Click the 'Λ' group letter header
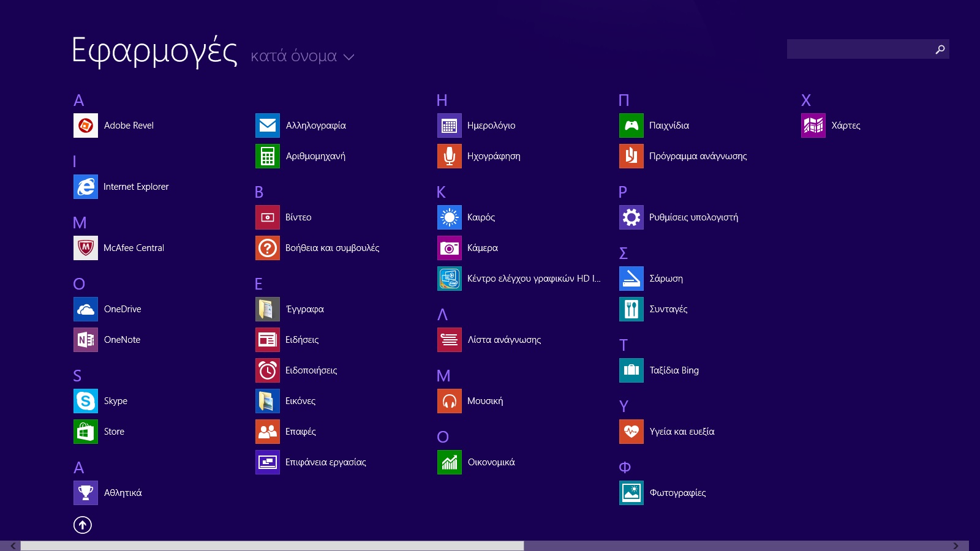This screenshot has width=980, height=551. [442, 315]
